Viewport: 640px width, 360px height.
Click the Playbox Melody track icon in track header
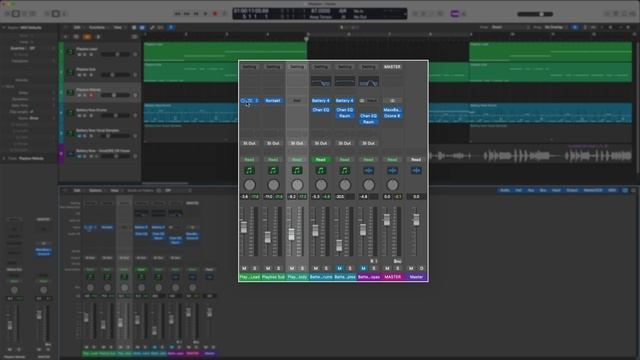(x=70, y=92)
